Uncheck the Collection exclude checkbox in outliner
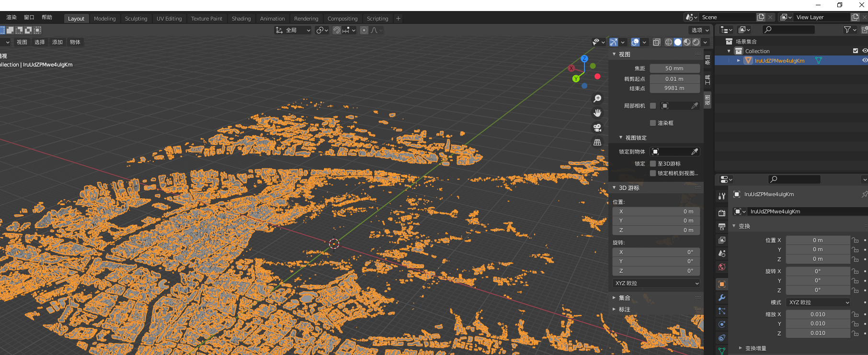 pos(856,51)
